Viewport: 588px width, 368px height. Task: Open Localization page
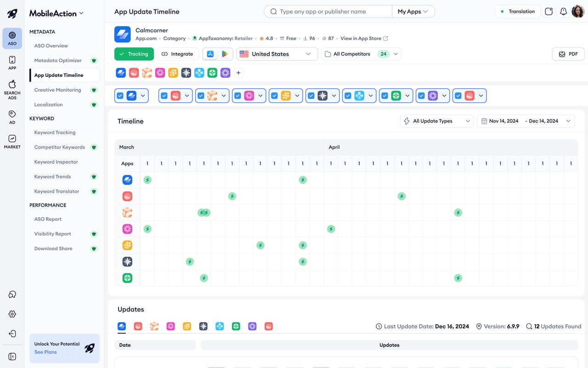(x=48, y=104)
